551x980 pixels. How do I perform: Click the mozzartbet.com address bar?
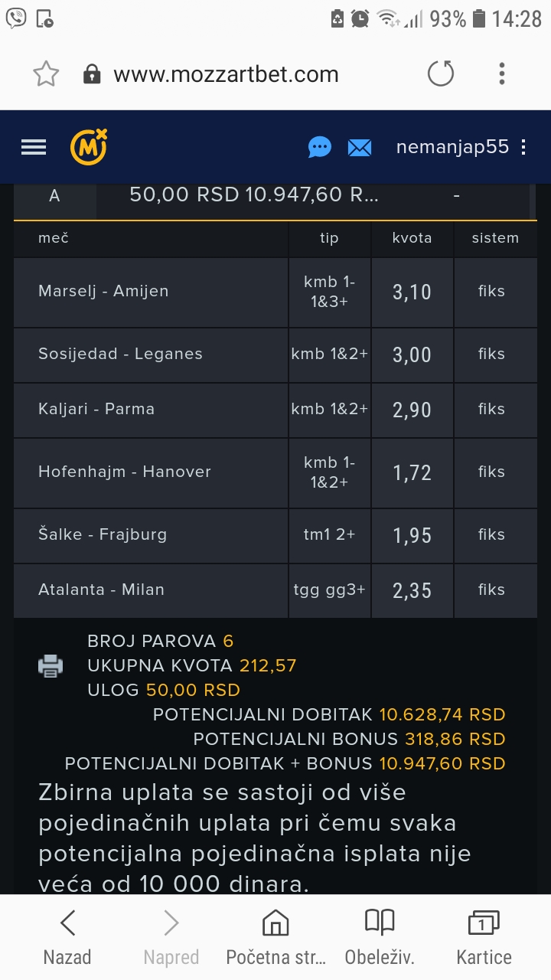pyautogui.click(x=226, y=74)
